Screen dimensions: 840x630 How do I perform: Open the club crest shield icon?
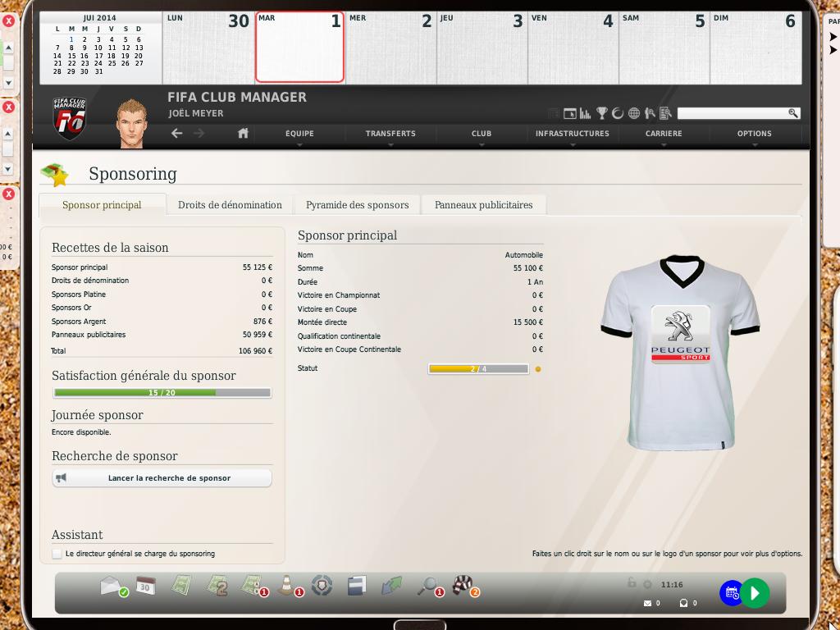coord(322,586)
